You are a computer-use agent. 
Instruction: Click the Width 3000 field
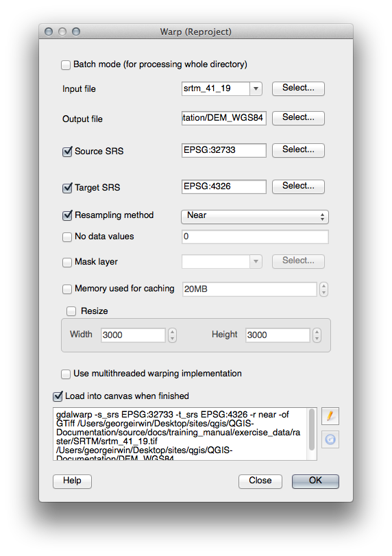click(x=133, y=335)
